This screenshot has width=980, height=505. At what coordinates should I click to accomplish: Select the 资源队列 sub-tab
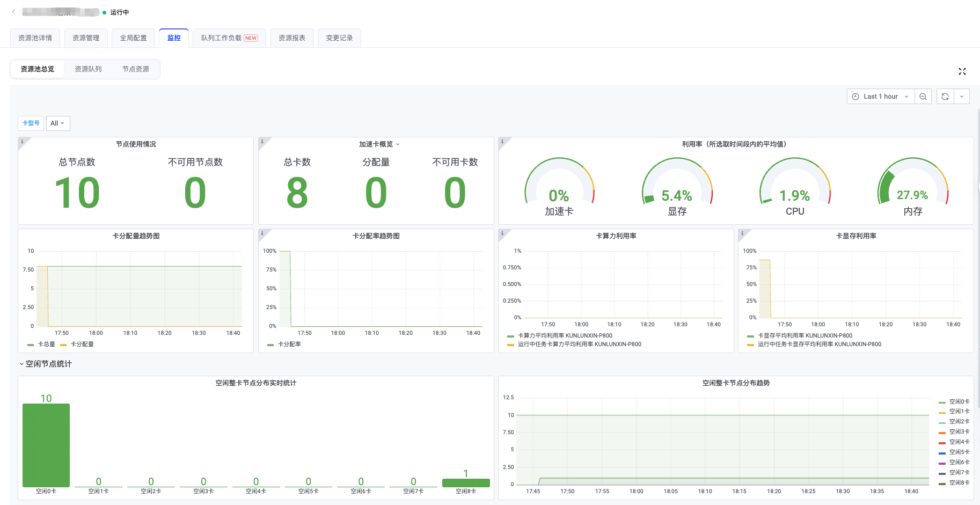[x=88, y=69]
